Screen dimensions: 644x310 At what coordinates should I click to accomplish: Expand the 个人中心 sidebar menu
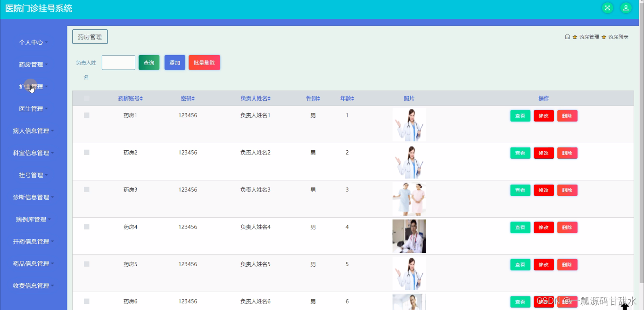tap(33, 42)
